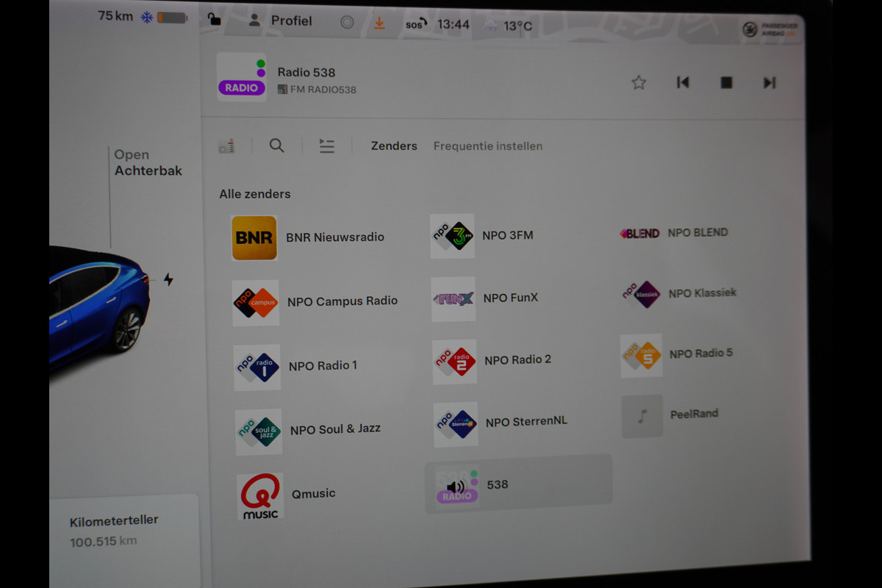
Task: Tap the lock icon in status bar
Action: 213,19
